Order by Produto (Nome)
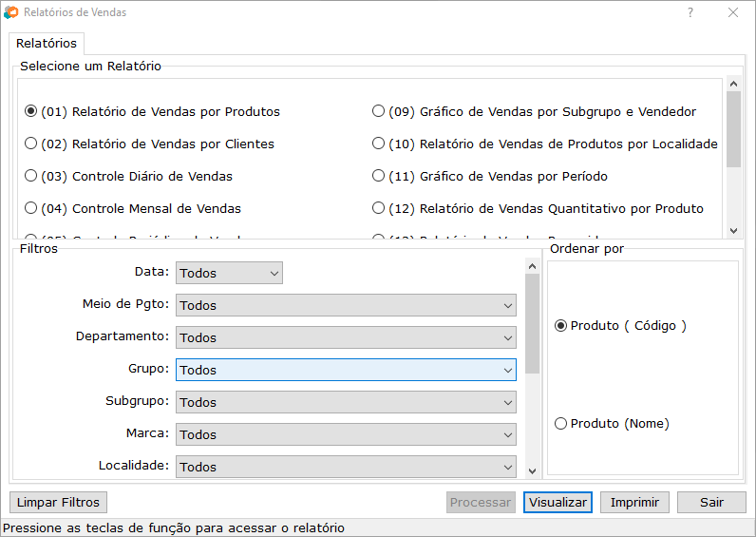Viewport: 756px width, 537px height. point(561,424)
